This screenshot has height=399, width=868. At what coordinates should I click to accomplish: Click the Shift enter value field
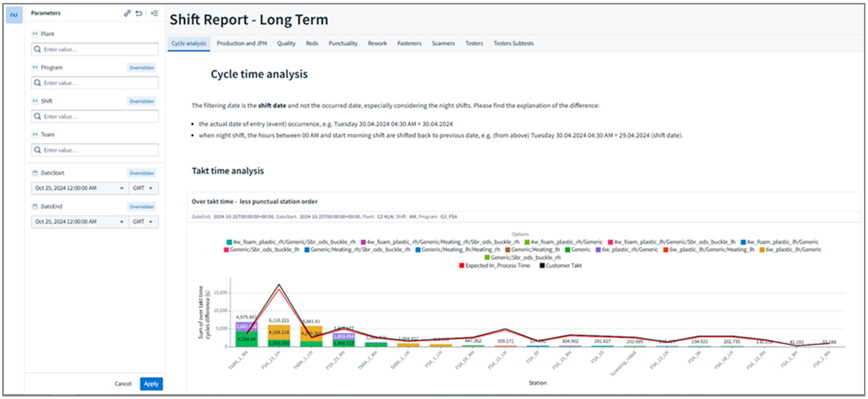pos(95,117)
